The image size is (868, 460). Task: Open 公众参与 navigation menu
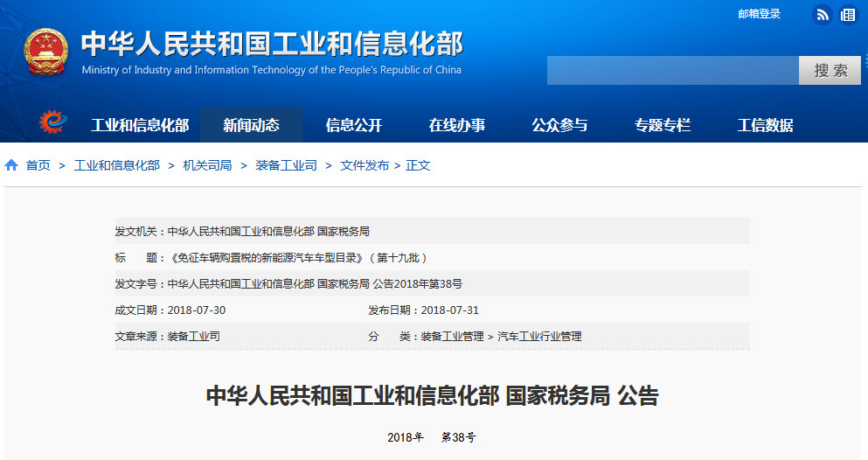point(559,125)
